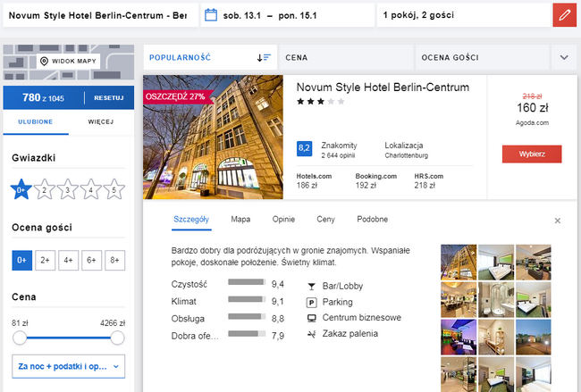The width and height of the screenshot is (581, 392).
Task: Click the 2 644 opinii review count
Action: [338, 155]
